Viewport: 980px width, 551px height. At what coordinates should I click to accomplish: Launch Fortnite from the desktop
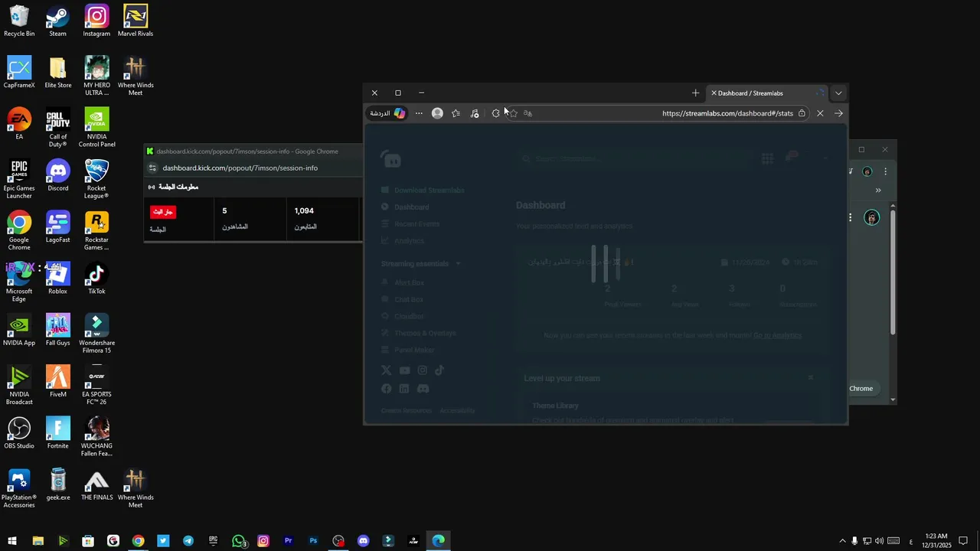[x=57, y=432]
